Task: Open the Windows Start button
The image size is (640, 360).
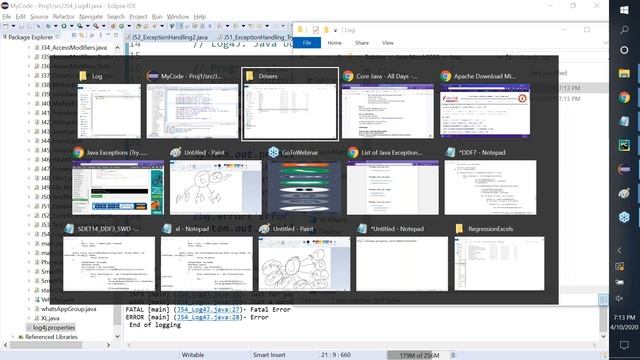Action: 624,10
